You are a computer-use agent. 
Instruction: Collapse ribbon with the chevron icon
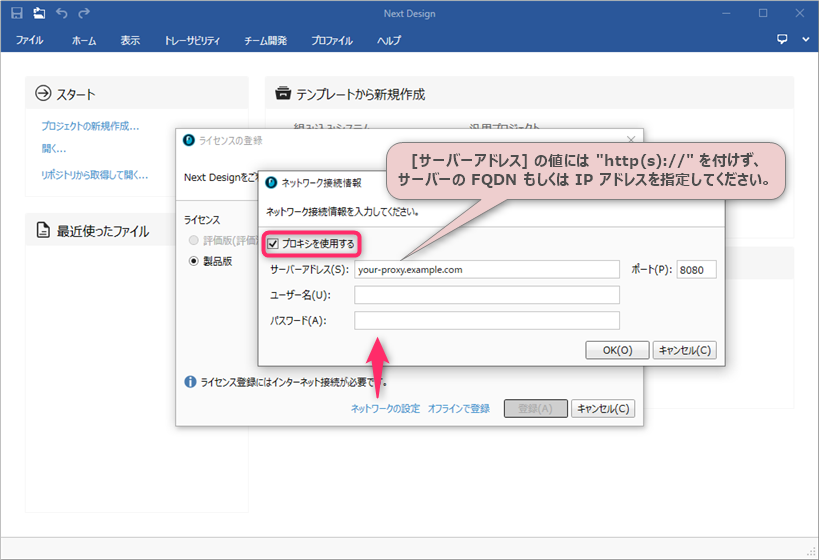[805, 40]
